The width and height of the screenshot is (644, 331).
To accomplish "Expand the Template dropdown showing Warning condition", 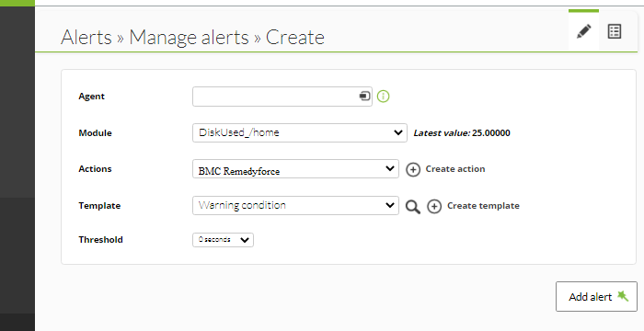I will (x=295, y=205).
